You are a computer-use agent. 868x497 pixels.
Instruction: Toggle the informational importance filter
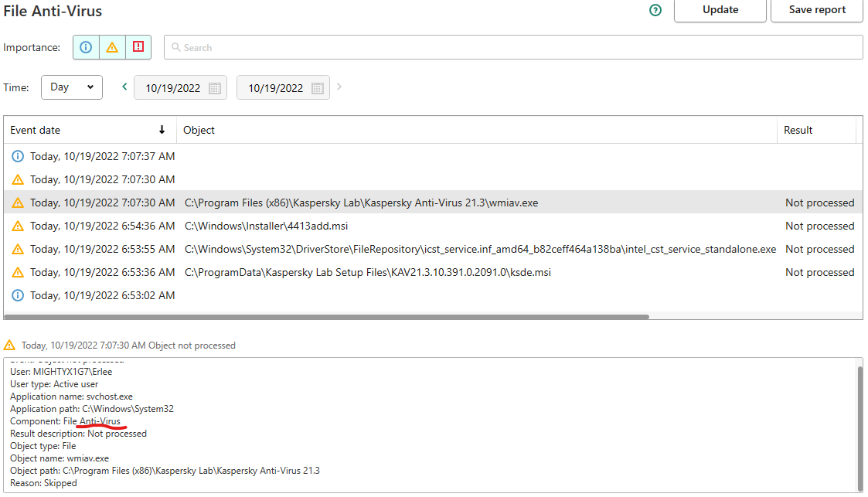click(x=86, y=47)
